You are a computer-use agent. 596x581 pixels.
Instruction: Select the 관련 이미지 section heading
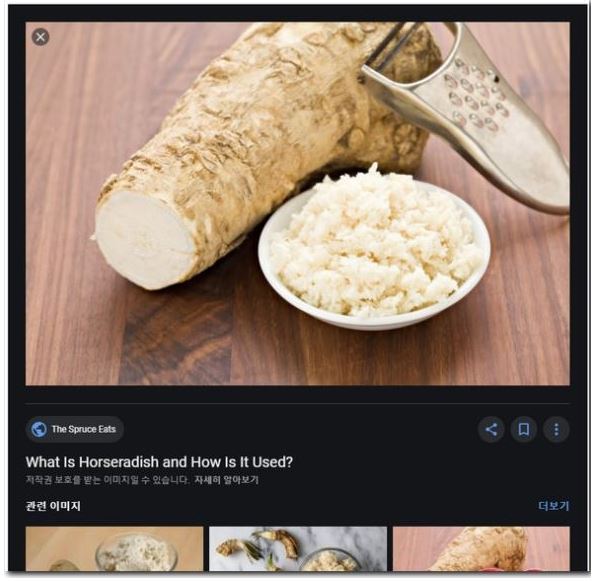click(x=53, y=506)
